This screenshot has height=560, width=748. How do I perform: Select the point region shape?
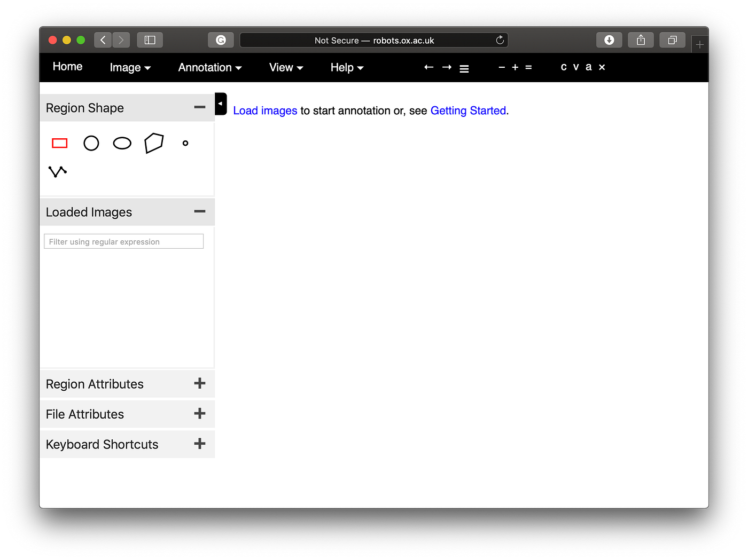pos(185,143)
